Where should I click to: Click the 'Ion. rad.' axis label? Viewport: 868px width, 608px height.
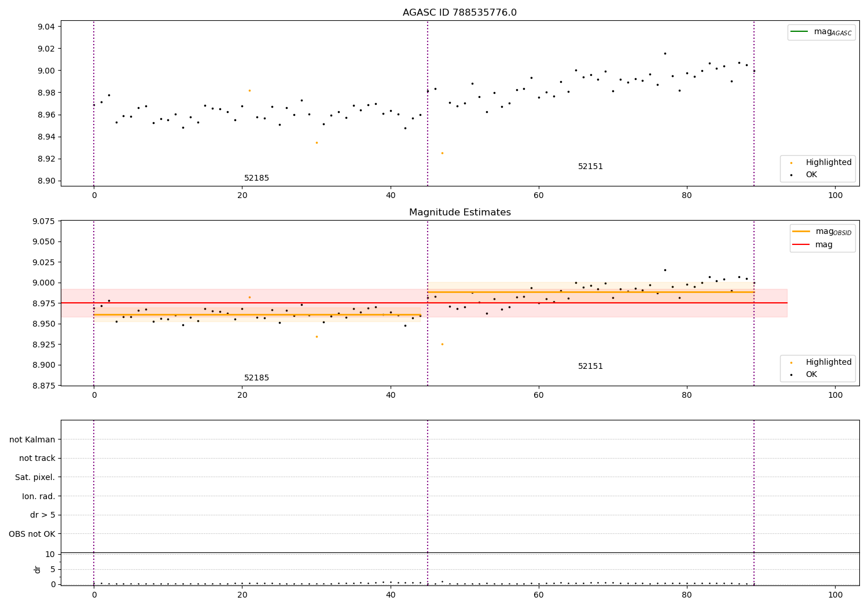tap(39, 496)
